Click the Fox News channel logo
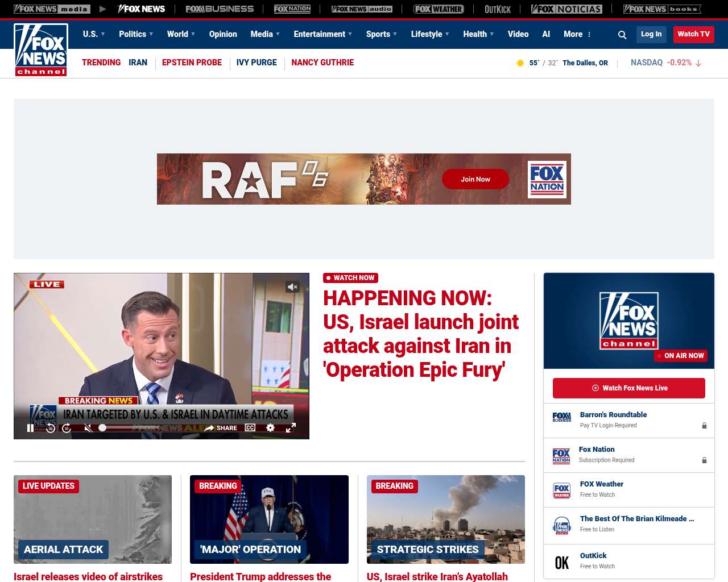 pyautogui.click(x=41, y=50)
